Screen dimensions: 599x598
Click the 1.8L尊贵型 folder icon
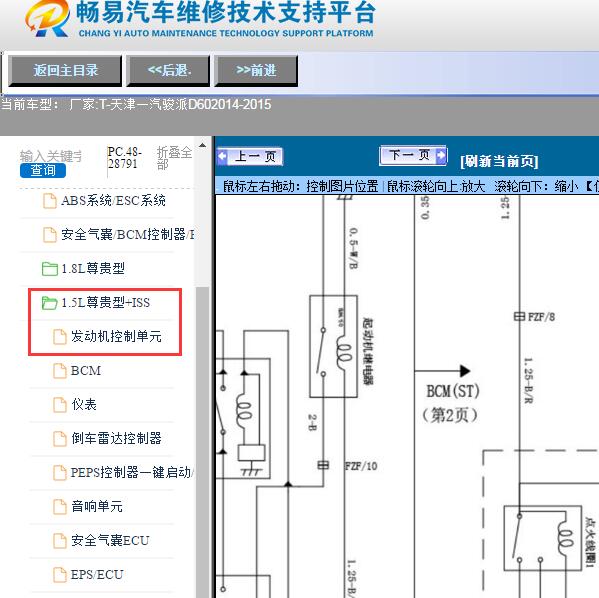tap(50, 269)
